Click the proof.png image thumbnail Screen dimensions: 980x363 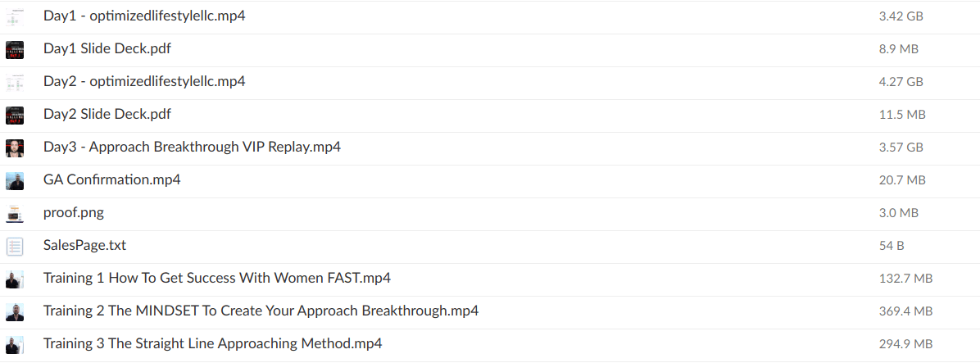point(15,213)
